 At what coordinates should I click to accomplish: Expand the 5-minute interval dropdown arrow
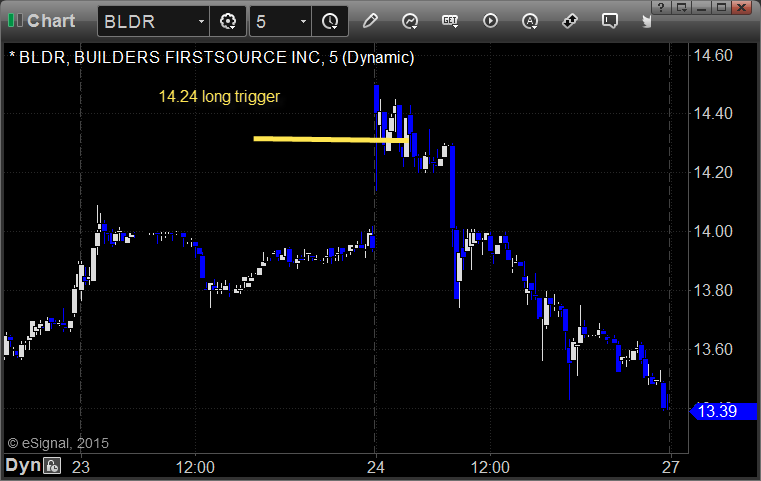(x=303, y=21)
